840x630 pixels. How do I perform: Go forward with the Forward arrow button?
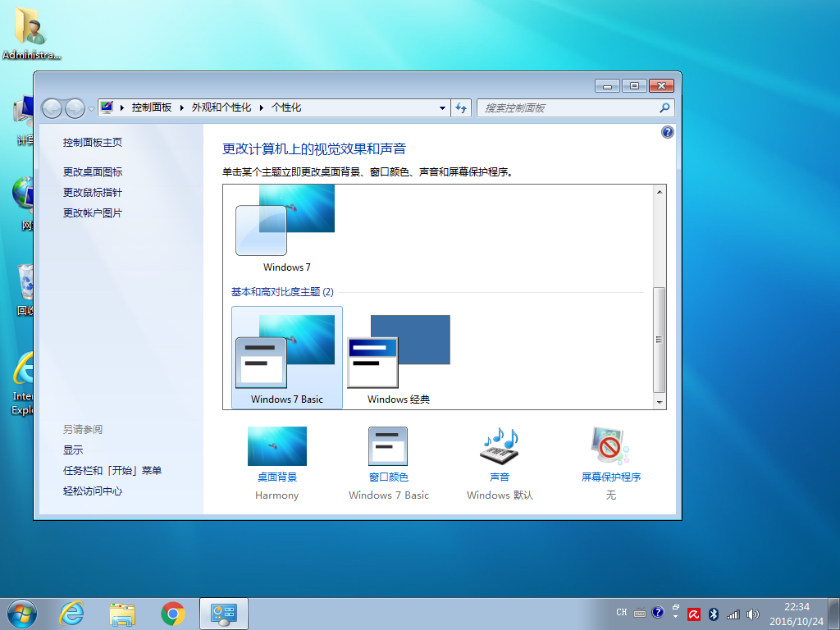point(75,108)
